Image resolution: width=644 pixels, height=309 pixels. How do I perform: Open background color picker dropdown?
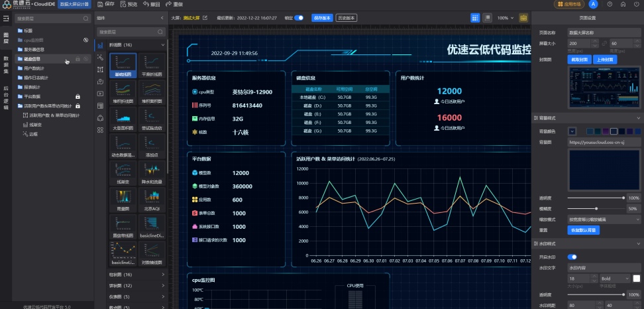pyautogui.click(x=572, y=131)
